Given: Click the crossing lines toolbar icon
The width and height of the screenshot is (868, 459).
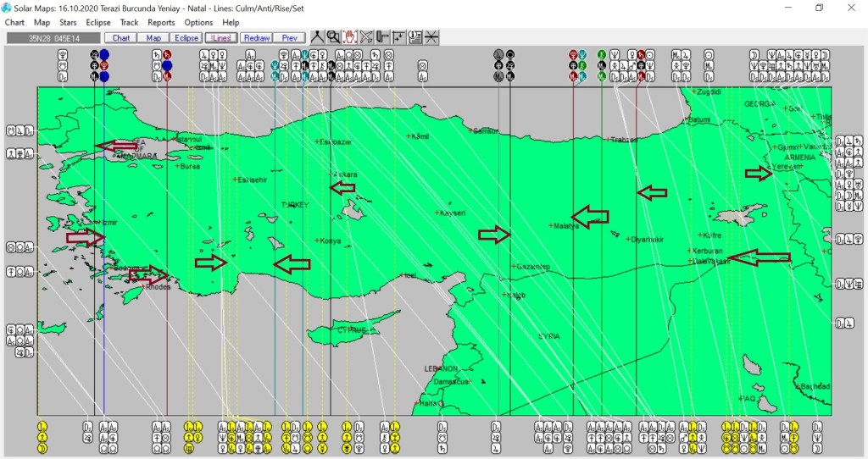Looking at the screenshot, I should point(431,37).
